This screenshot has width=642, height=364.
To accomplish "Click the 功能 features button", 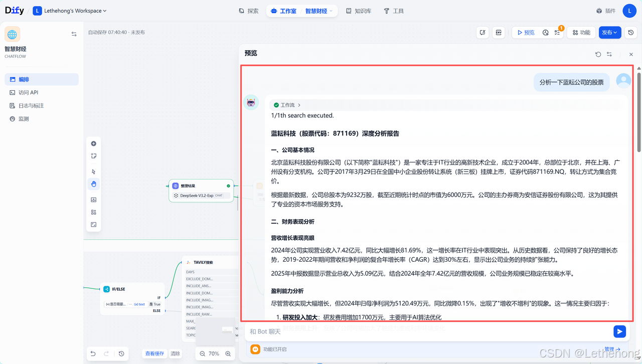I will tap(581, 32).
